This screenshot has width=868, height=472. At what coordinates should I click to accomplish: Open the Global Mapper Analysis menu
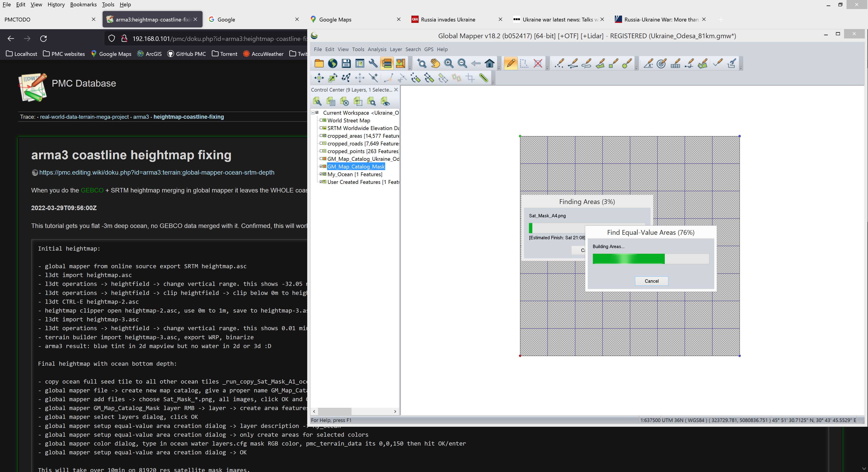click(377, 49)
